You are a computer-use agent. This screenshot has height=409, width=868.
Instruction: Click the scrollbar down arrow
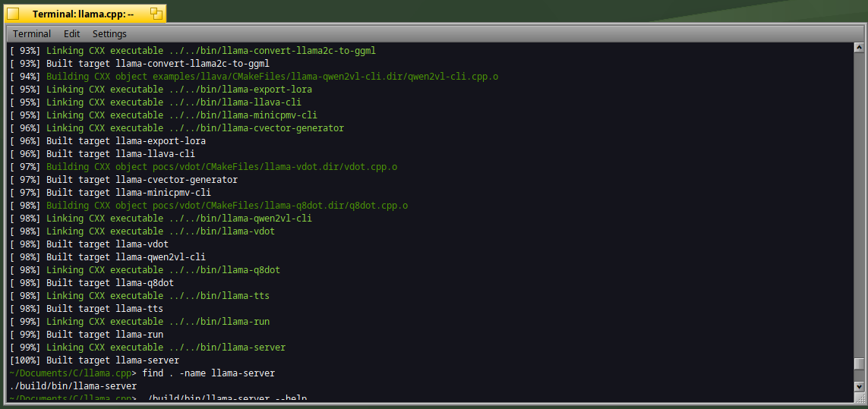click(859, 386)
